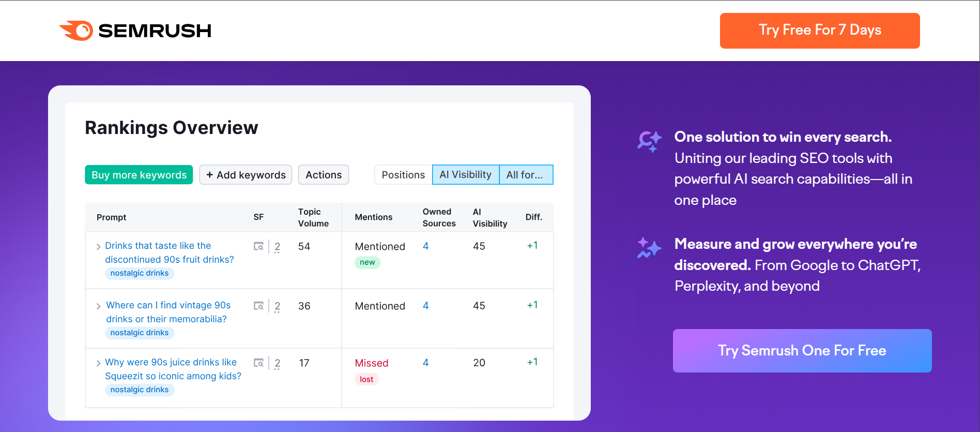Click the SEMRUSH wordmark text
This screenshot has width=980, height=432.
(x=155, y=31)
